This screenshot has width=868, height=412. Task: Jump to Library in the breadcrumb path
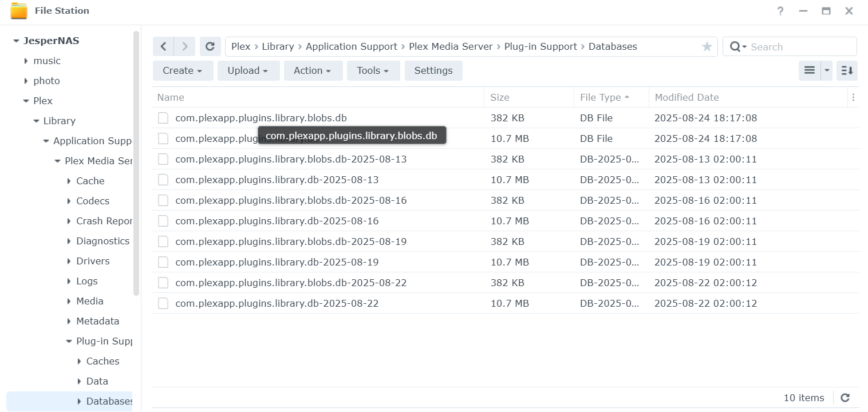pyautogui.click(x=278, y=46)
